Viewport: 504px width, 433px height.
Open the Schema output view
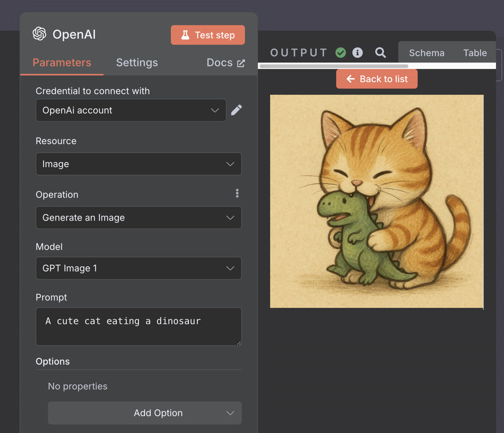pyautogui.click(x=426, y=52)
